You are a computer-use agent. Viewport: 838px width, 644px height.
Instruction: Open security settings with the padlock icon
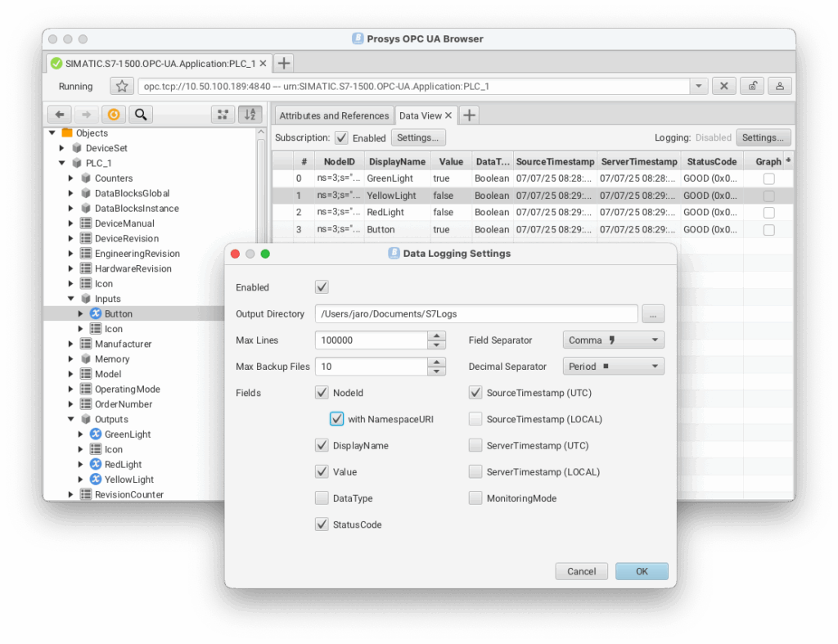(752, 87)
